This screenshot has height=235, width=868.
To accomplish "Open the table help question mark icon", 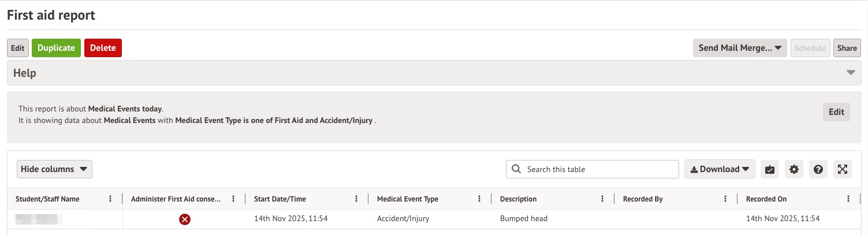I will point(818,169).
